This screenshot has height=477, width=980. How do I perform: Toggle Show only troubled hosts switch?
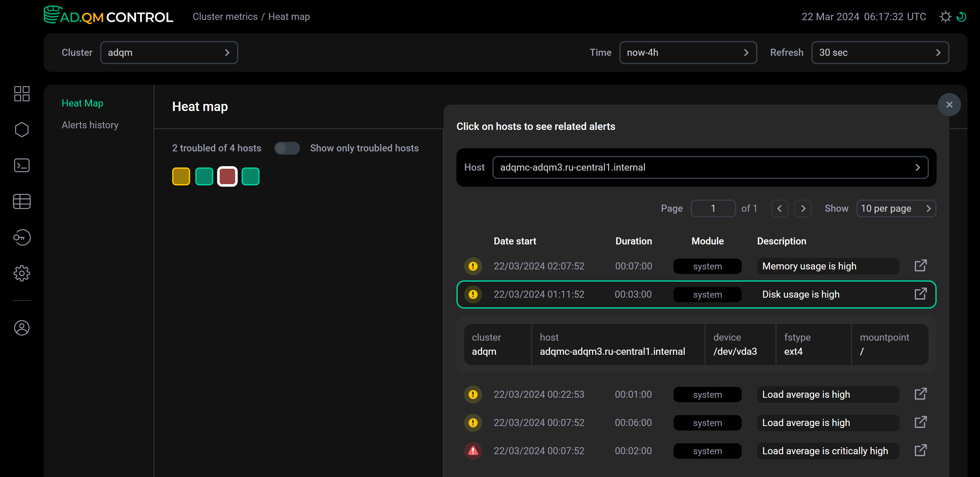(287, 148)
